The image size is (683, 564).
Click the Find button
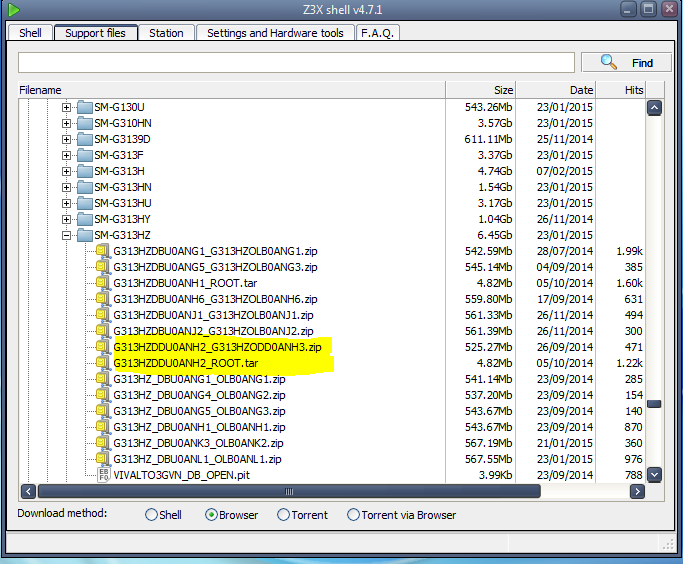626,63
